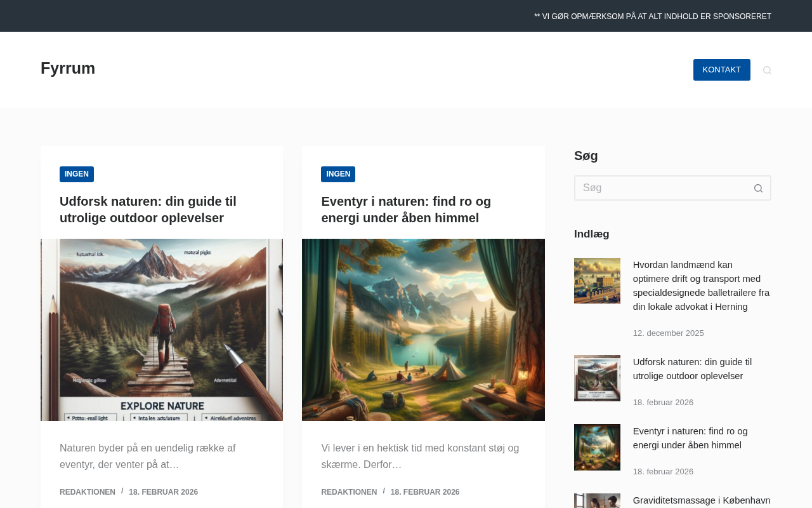Select INGEN category on Eventyr i naturen card
812x508 pixels.
pyautogui.click(x=338, y=174)
